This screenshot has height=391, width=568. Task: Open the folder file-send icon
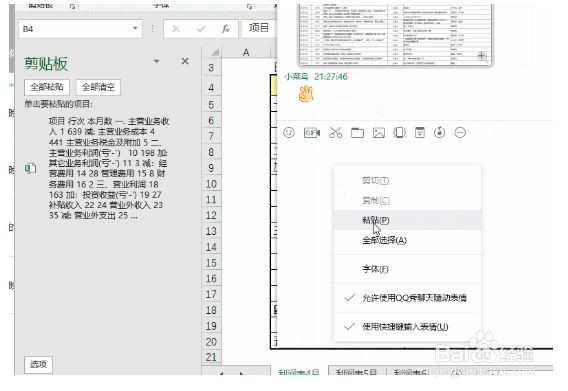coord(357,133)
